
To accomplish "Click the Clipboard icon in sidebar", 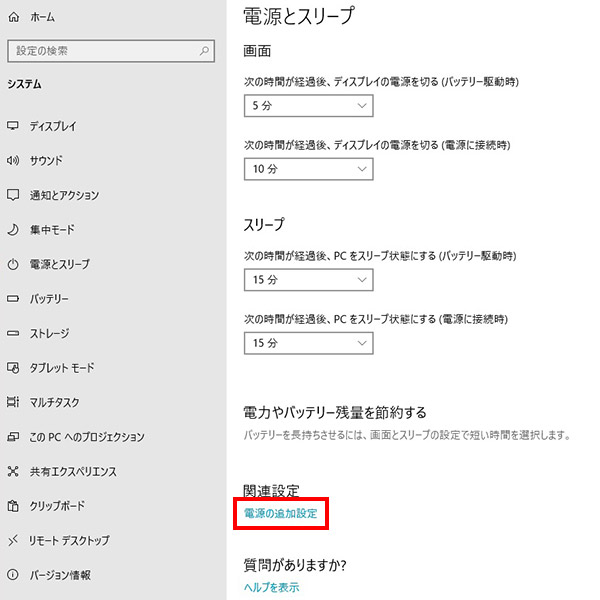I will tap(13, 506).
